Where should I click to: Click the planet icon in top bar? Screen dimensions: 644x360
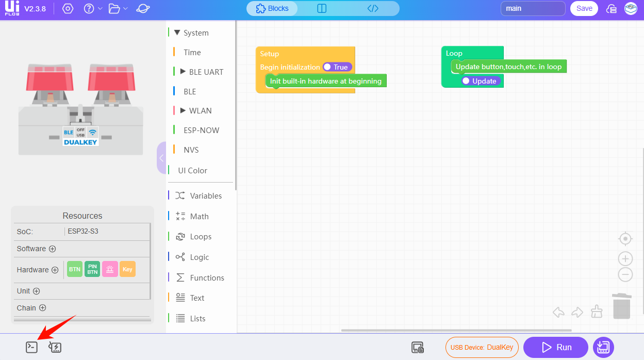click(144, 9)
